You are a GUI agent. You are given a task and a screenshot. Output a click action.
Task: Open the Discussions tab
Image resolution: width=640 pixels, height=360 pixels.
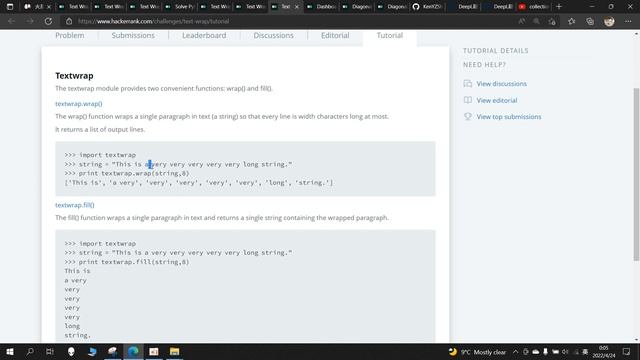point(273,36)
